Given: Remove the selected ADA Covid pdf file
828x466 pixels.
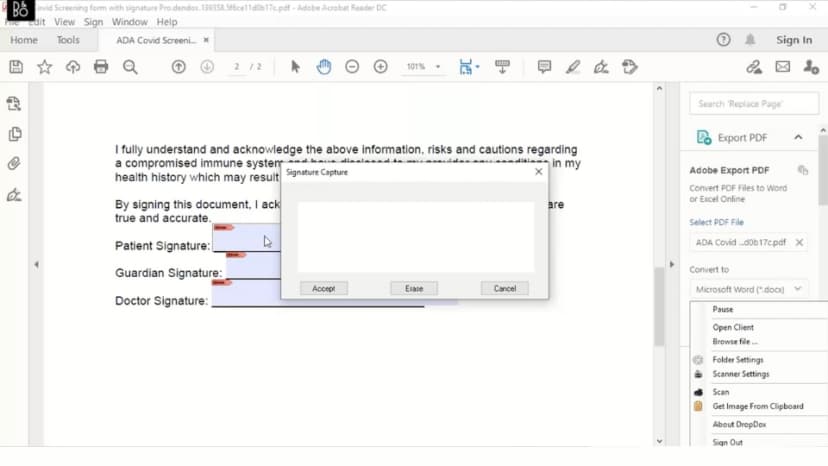Looking at the screenshot, I should tap(799, 243).
